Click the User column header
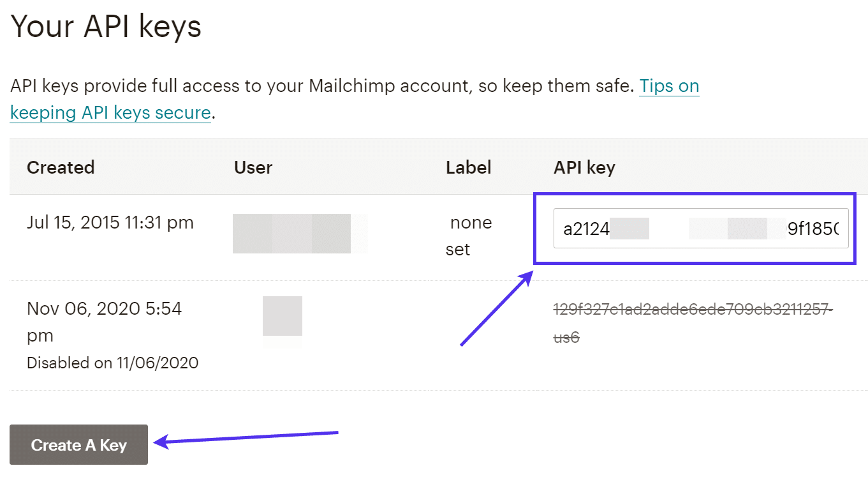 point(253,167)
